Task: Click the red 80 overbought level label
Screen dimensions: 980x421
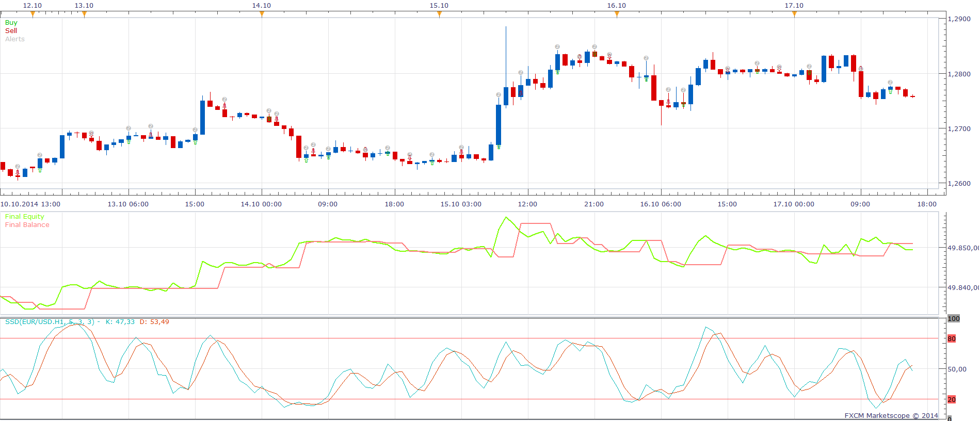Action: click(952, 339)
